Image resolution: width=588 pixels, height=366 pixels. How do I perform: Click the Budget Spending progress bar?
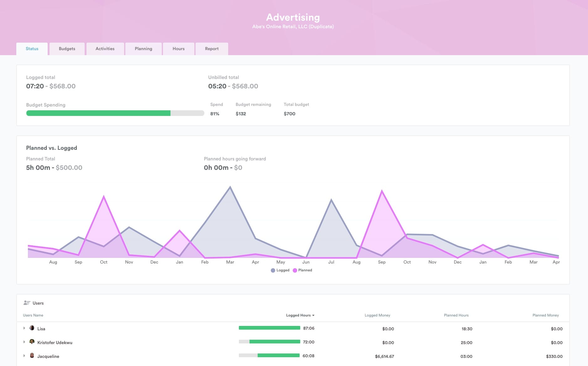tap(115, 113)
